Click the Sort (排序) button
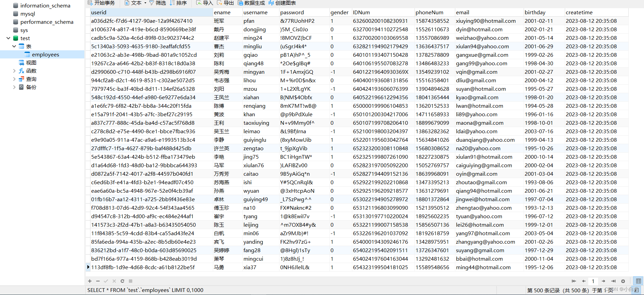Image resolution: width=644 pixels, height=295 pixels. (178, 3)
